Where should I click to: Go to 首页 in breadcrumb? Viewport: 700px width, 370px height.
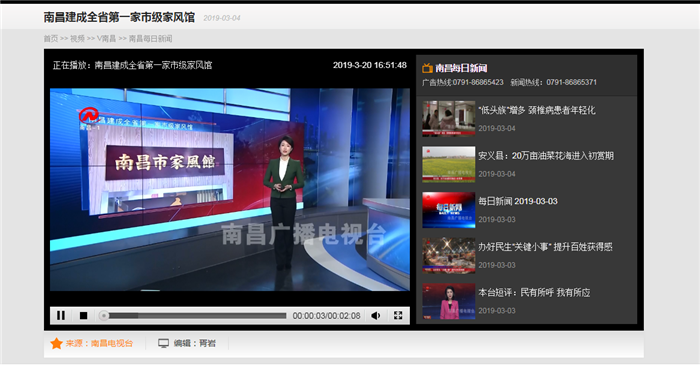pyautogui.click(x=50, y=38)
